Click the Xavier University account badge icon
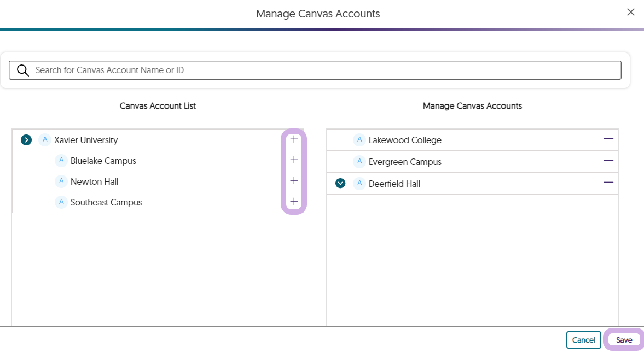The height and width of the screenshot is (353, 644). [x=44, y=140]
